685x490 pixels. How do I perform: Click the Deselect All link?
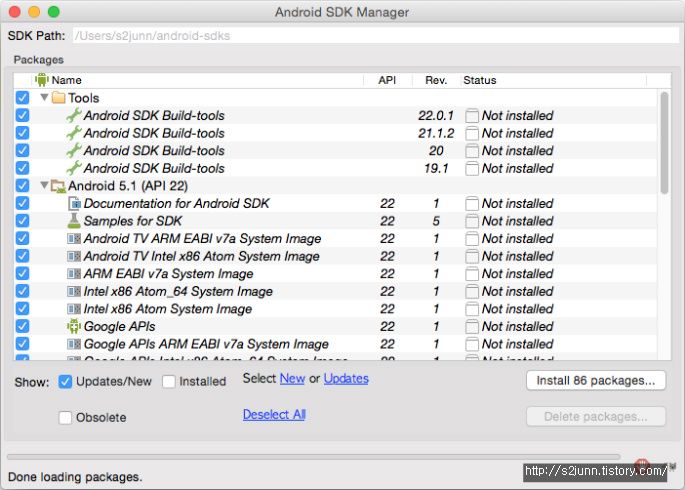tap(274, 414)
